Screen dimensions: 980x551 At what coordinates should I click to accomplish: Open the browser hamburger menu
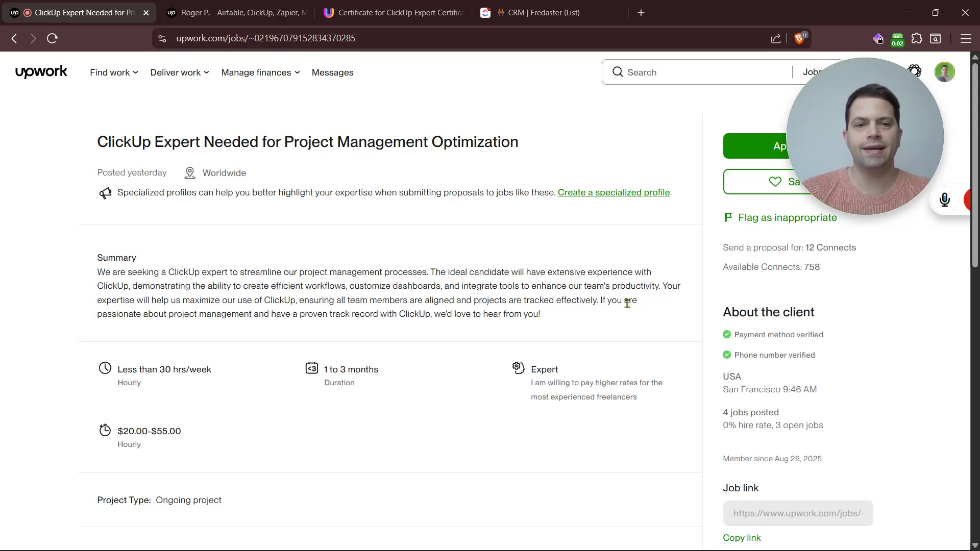pos(966,39)
